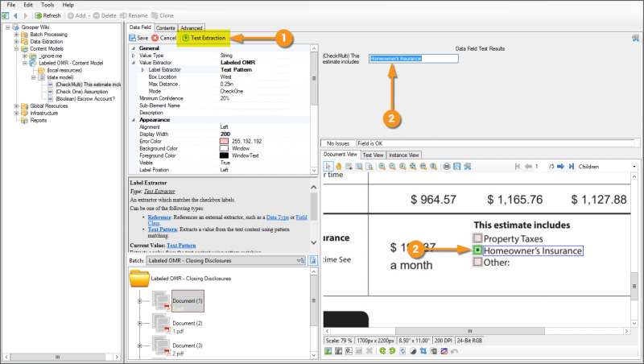Navigate back with the blue left arrow

15,15
